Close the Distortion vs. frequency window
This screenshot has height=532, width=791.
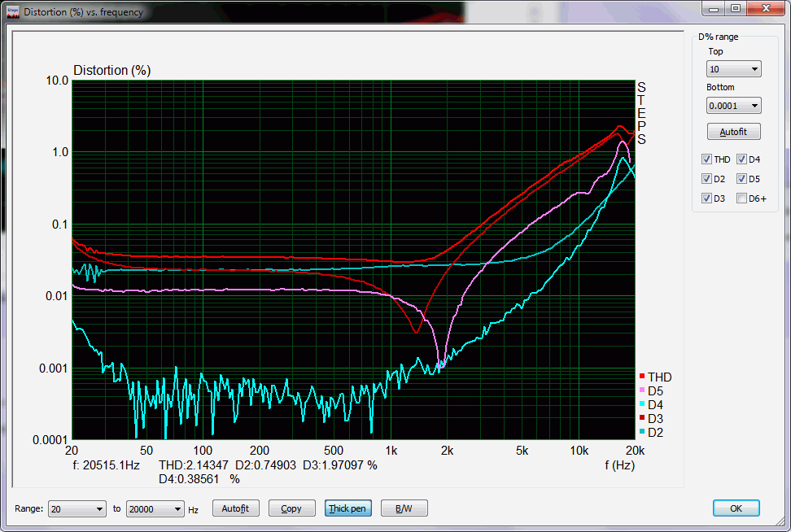click(765, 9)
